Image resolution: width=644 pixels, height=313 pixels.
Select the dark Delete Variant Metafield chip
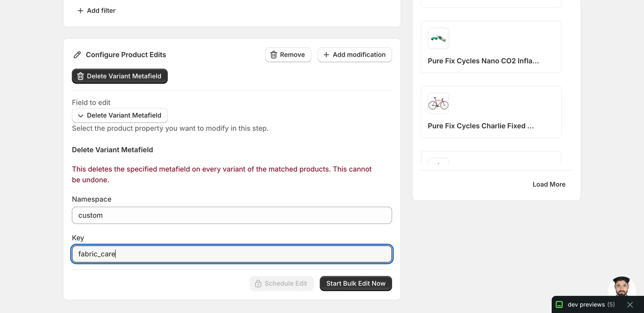pyautogui.click(x=120, y=76)
